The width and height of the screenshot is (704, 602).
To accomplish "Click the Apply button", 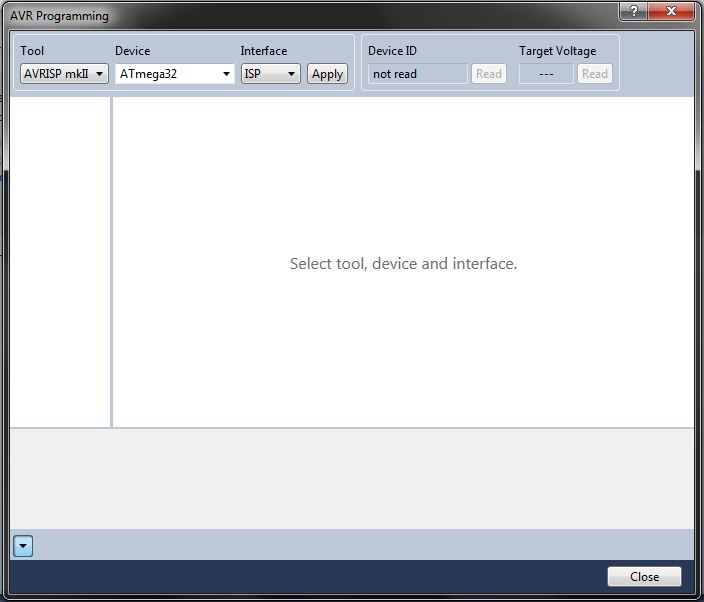I will (327, 74).
